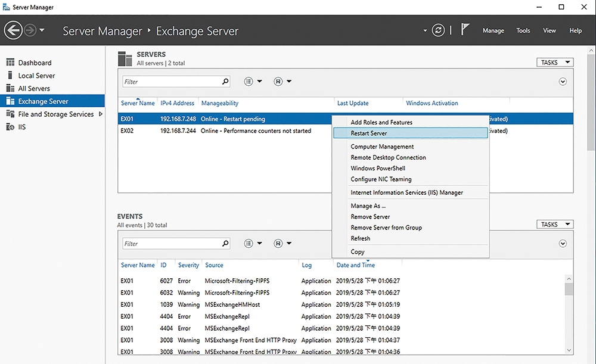
Task: Go back with the back arrow button
Action: [13, 30]
